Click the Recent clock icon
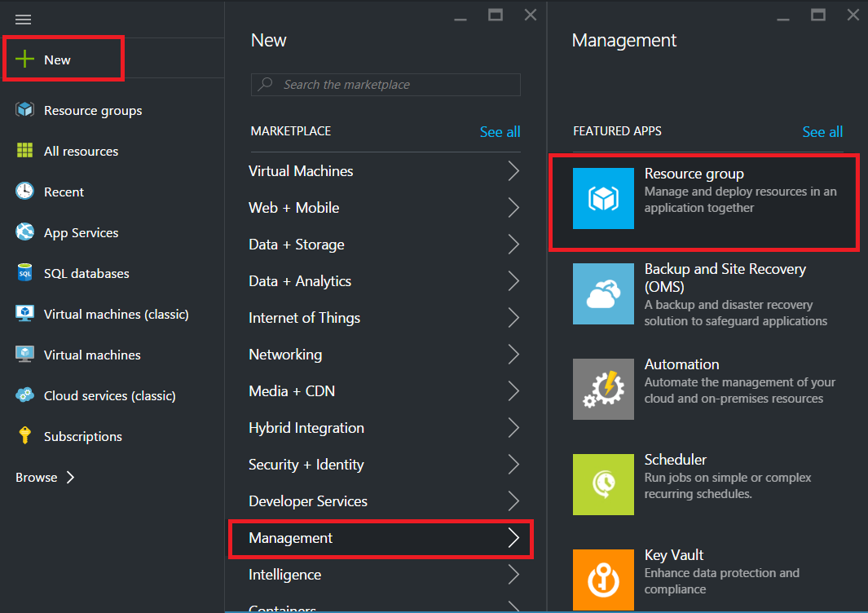868x613 pixels. [x=24, y=191]
